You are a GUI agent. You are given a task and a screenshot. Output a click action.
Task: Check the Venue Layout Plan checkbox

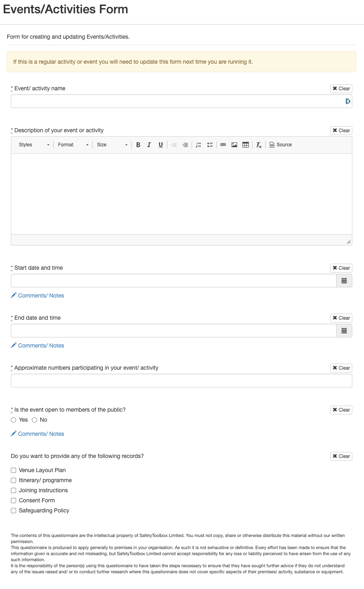click(x=14, y=470)
